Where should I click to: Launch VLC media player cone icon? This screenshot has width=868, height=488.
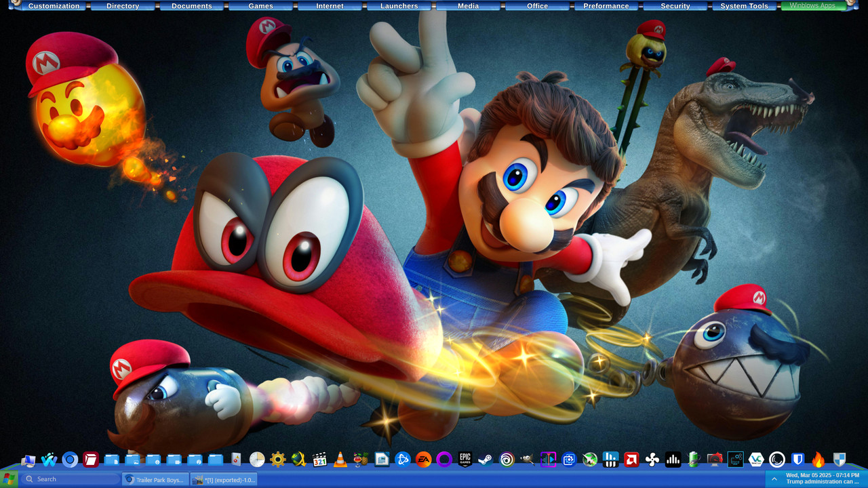tap(340, 460)
